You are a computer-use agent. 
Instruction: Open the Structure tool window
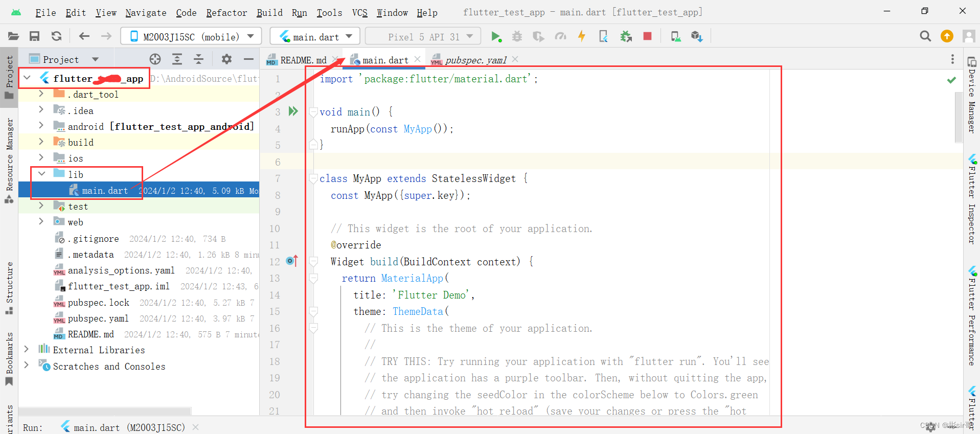pos(9,288)
